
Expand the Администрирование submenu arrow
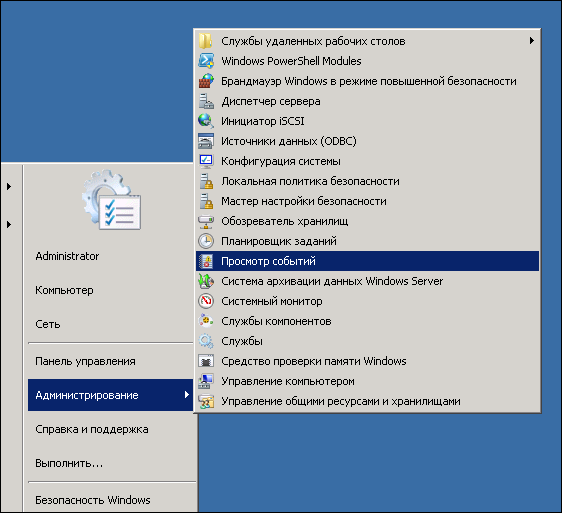[x=186, y=395]
